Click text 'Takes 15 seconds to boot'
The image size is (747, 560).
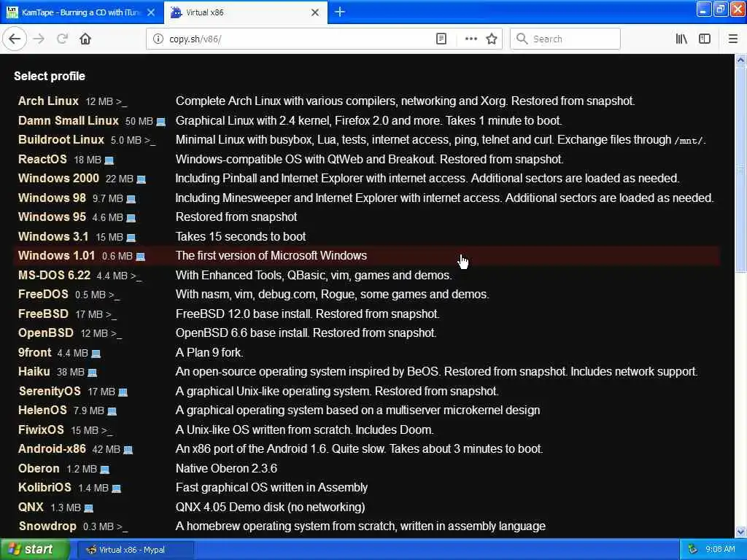(x=241, y=237)
